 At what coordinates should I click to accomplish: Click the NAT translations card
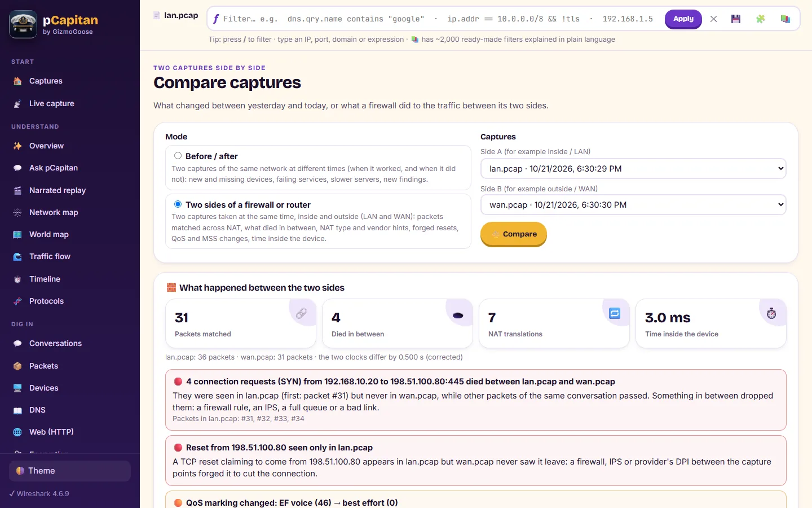click(554, 323)
